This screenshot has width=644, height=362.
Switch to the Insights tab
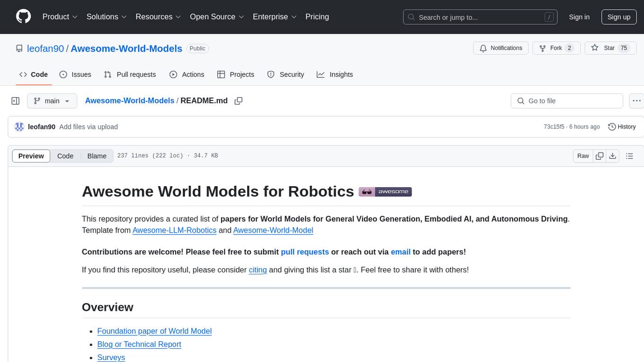[x=335, y=74]
